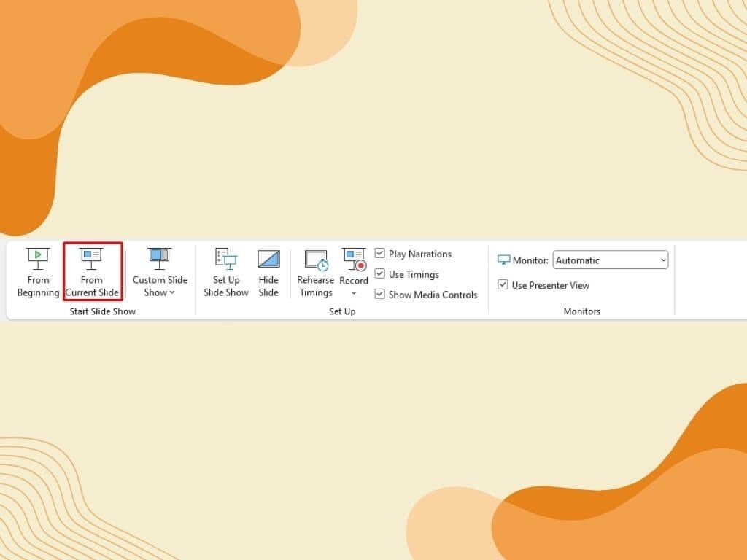Viewport: 747px width, 560px height.
Task: Disable the Play Narrations option
Action: tap(380, 254)
